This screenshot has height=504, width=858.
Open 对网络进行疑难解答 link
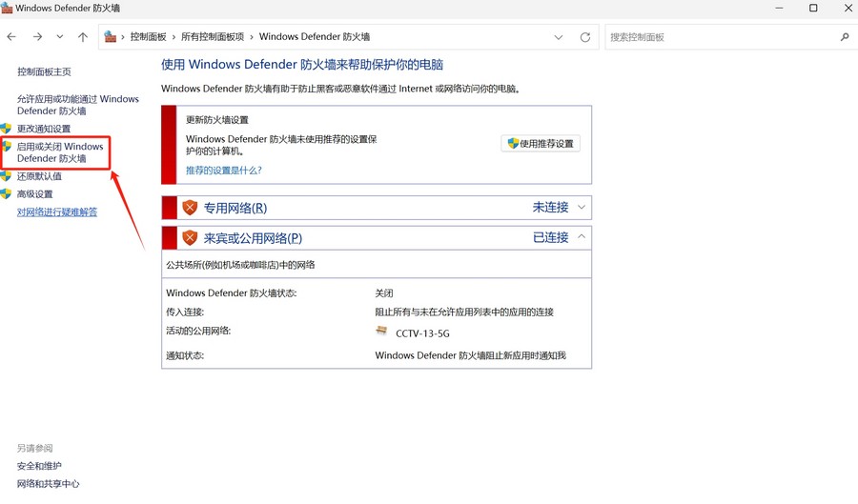coord(57,212)
